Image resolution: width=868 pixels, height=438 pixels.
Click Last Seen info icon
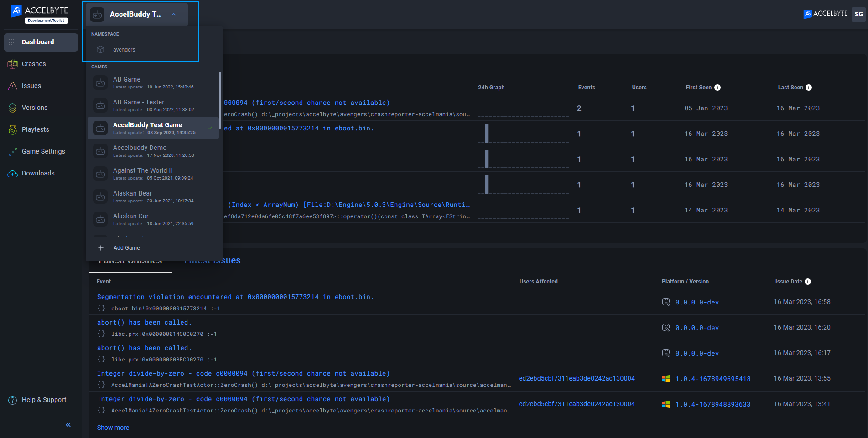(809, 88)
